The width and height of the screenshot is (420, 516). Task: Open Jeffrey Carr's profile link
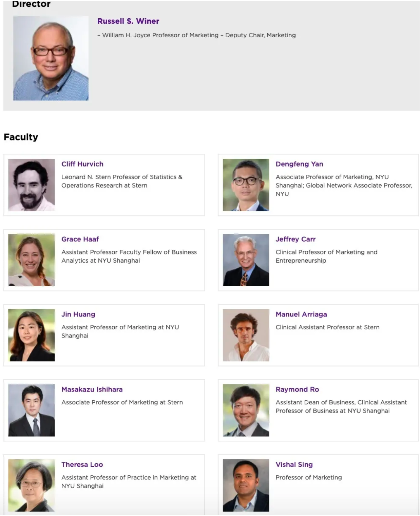point(295,239)
